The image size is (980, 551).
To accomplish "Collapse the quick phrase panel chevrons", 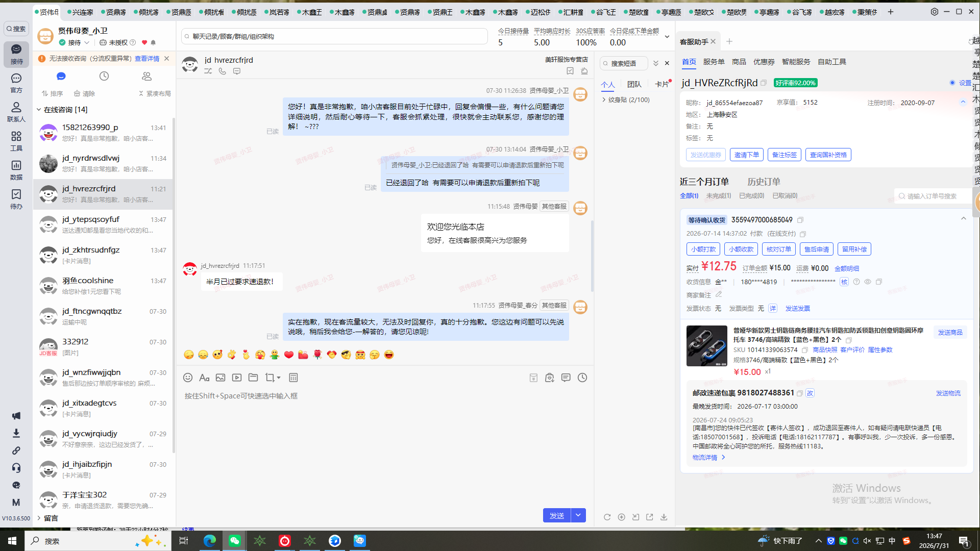I will 656,63.
